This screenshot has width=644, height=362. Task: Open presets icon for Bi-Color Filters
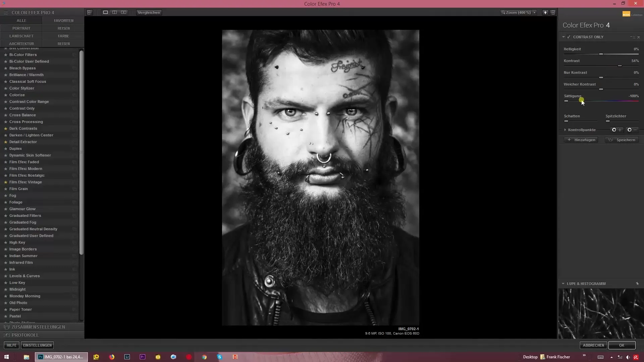(74, 55)
